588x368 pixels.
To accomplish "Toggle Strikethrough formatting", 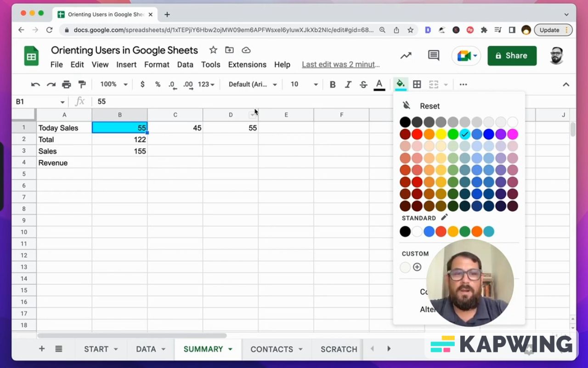I will (x=363, y=85).
